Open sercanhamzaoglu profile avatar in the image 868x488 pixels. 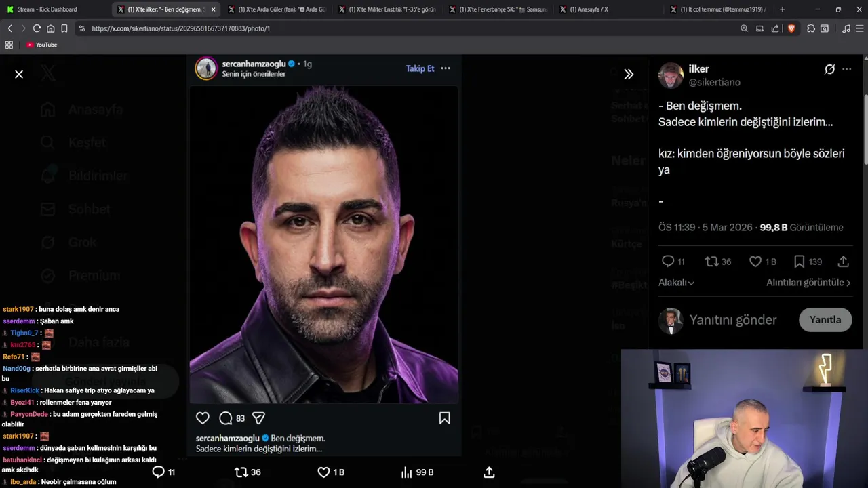(x=206, y=68)
